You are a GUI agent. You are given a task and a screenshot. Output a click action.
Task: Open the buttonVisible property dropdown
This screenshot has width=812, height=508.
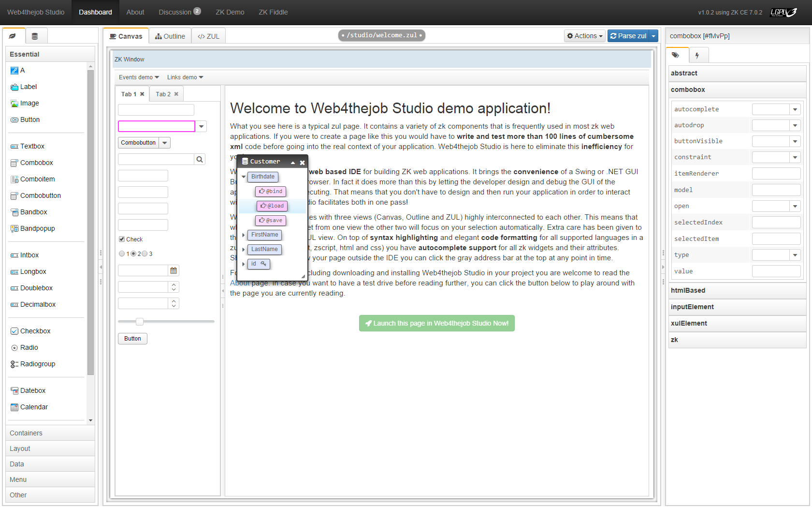click(795, 142)
